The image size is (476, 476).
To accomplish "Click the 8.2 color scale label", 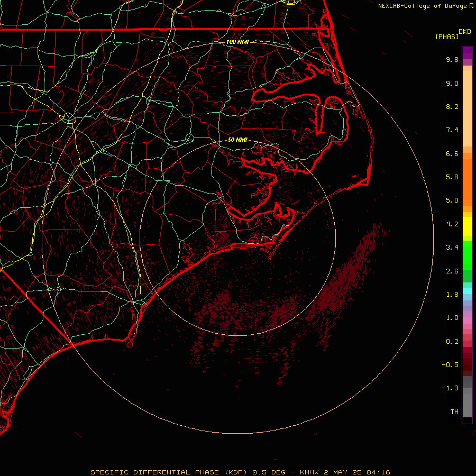I will pyautogui.click(x=452, y=106).
